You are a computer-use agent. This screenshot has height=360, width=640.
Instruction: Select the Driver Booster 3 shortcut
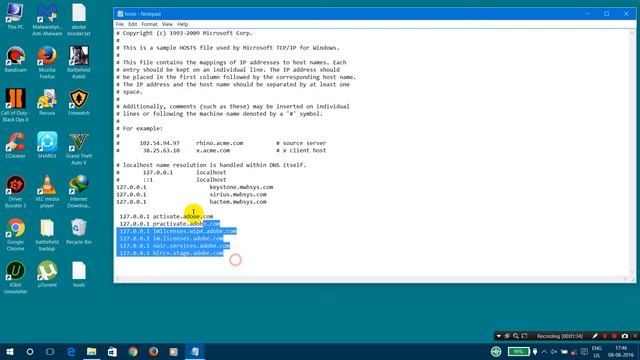click(x=15, y=192)
